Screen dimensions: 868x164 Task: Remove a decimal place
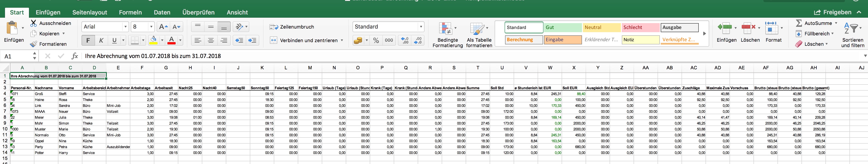[418, 41]
